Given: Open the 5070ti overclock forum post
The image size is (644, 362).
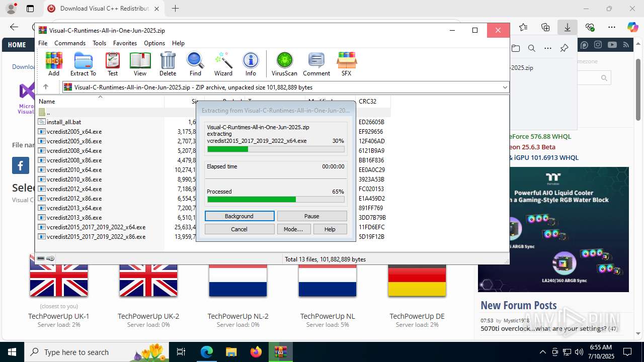Looking at the screenshot, I should 543,329.
